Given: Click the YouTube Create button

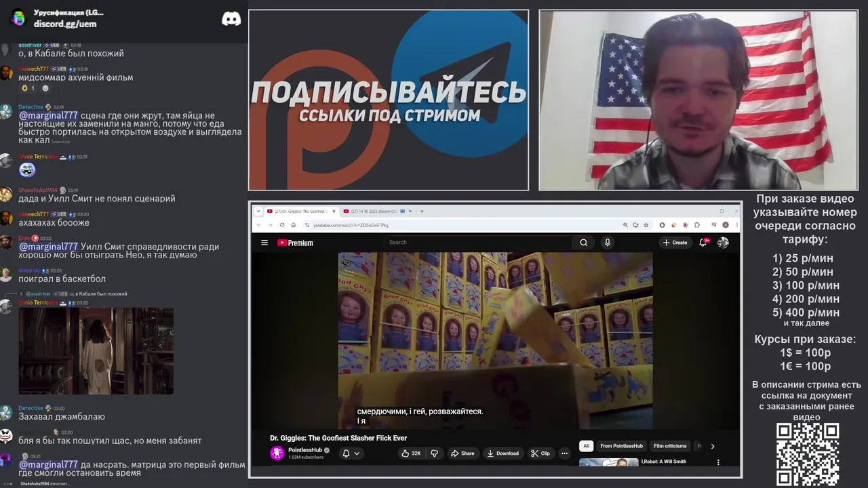Looking at the screenshot, I should click(x=675, y=243).
